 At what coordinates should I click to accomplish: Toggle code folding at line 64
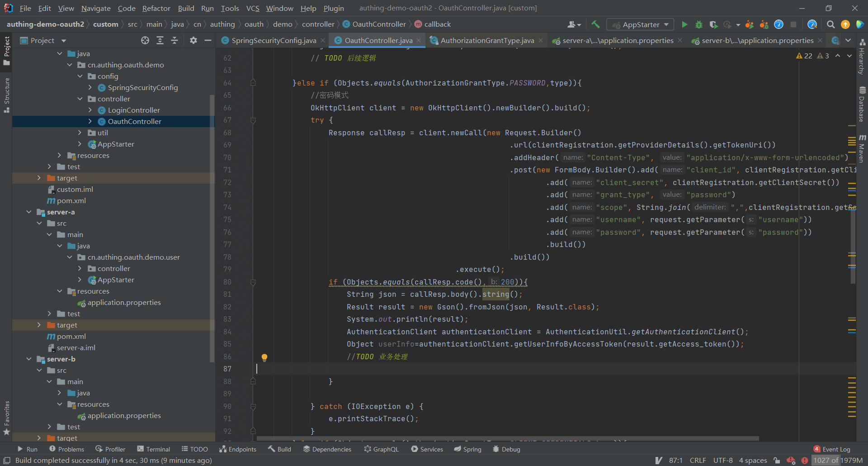point(253,83)
